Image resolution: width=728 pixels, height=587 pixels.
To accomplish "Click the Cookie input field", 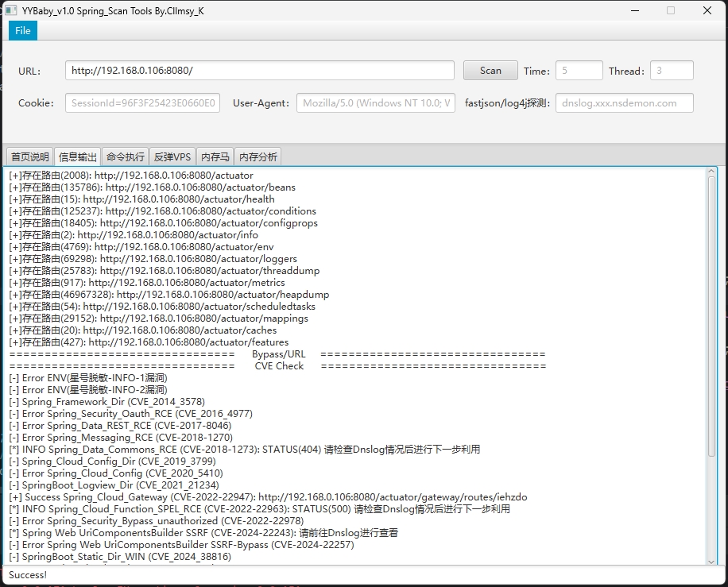I will click(142, 103).
